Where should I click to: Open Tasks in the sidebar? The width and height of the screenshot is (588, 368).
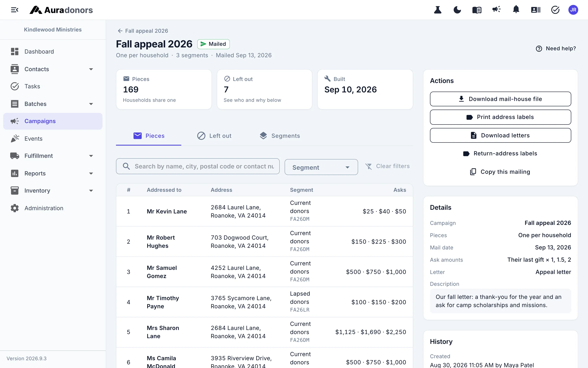coord(53,86)
